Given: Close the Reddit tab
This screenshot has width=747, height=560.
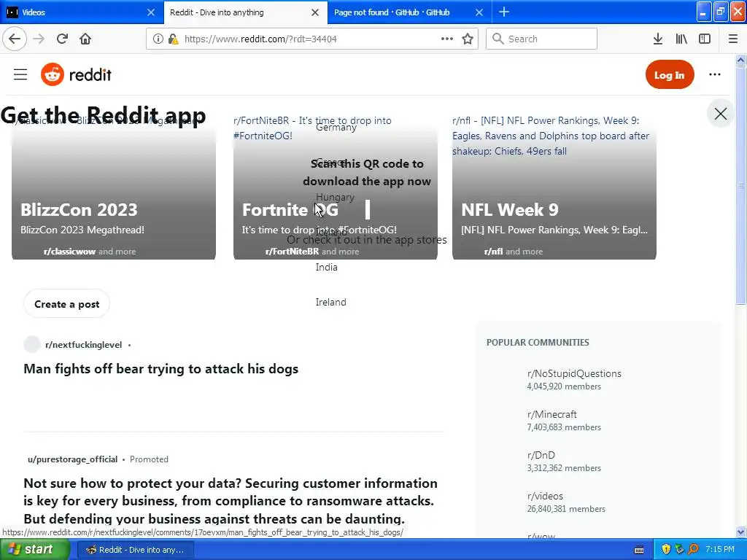Looking at the screenshot, I should click(315, 12).
